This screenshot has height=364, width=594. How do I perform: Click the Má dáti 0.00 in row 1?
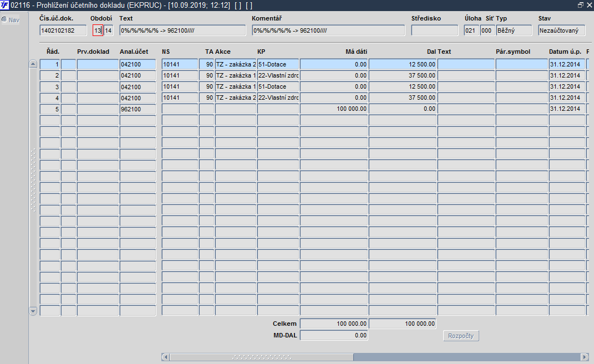(x=334, y=64)
